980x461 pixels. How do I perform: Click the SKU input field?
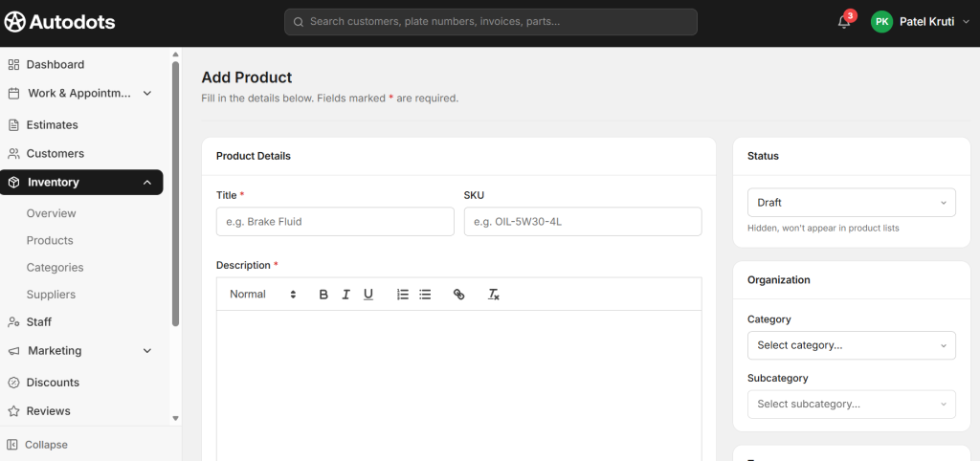(x=583, y=222)
